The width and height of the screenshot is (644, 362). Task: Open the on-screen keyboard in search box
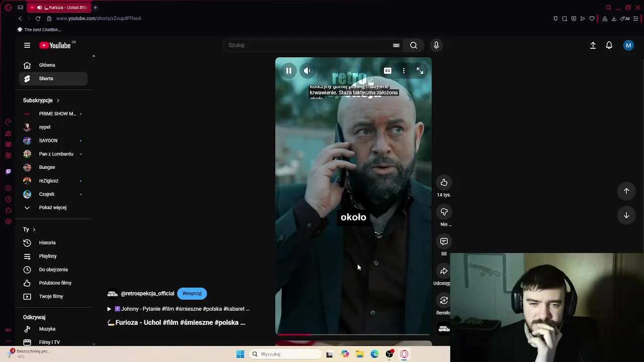click(x=396, y=45)
